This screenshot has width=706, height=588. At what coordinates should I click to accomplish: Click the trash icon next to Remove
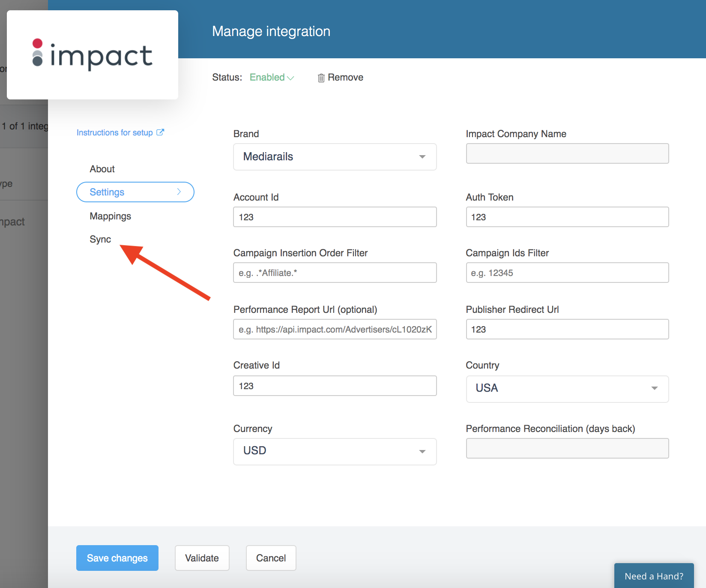(x=321, y=78)
